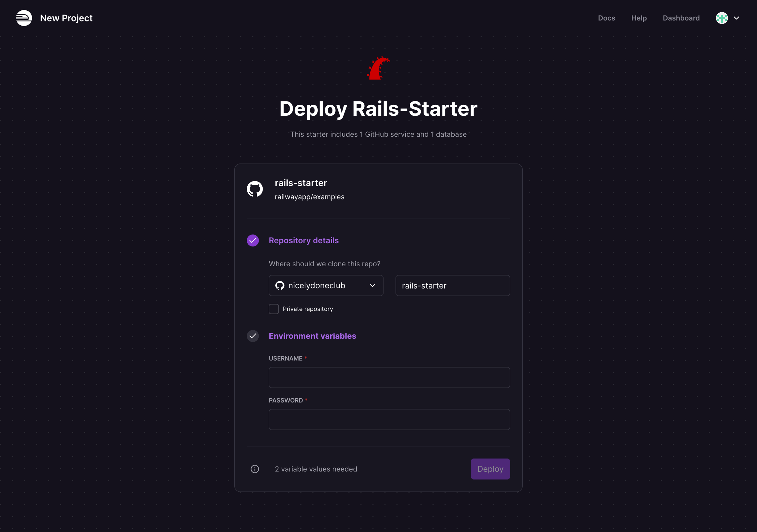Click the purple Repository details checkmark icon

point(253,240)
